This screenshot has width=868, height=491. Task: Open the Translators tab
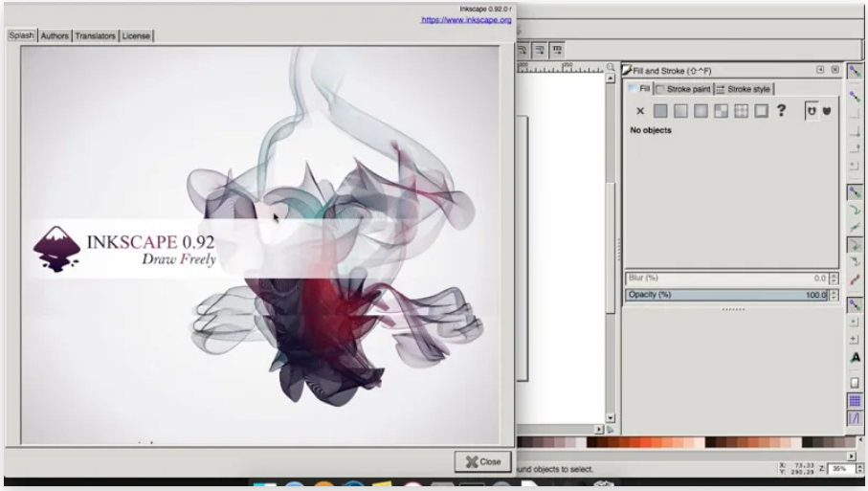tap(95, 36)
